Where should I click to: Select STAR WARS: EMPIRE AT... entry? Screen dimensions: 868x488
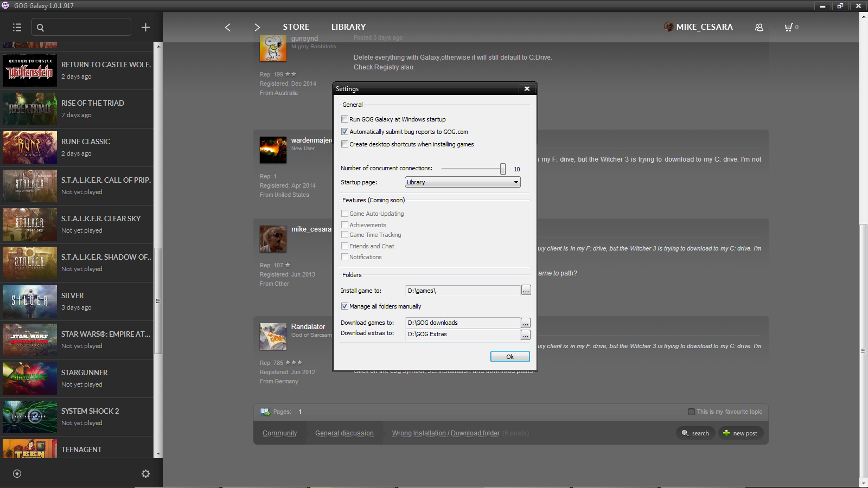click(x=77, y=340)
